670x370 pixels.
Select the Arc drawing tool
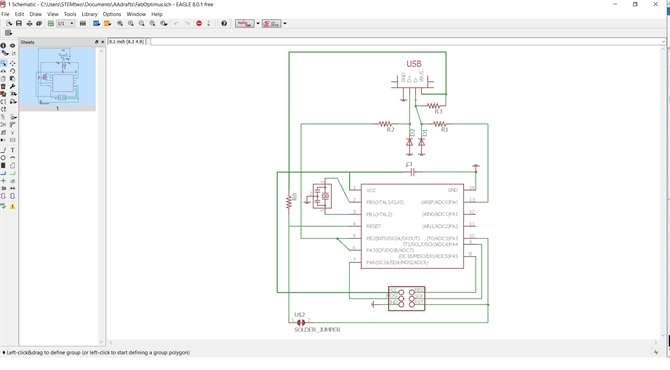coord(12,158)
